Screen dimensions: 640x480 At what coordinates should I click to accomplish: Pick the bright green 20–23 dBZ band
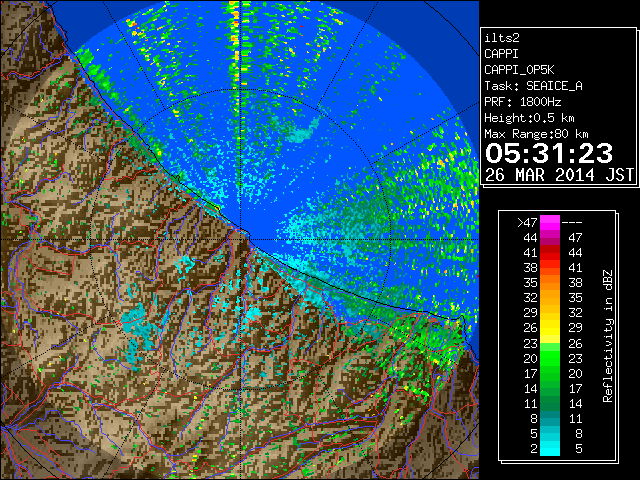pos(550,358)
